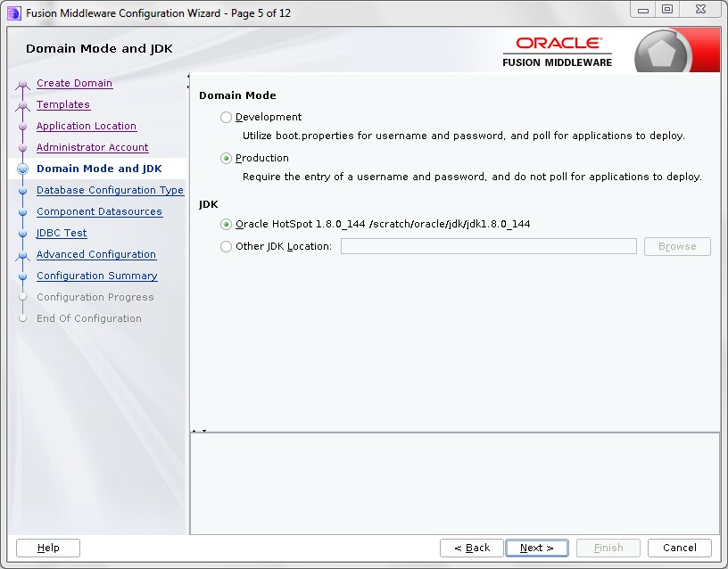Image resolution: width=728 pixels, height=569 pixels.
Task: Click the Cancel button
Action: (x=680, y=548)
